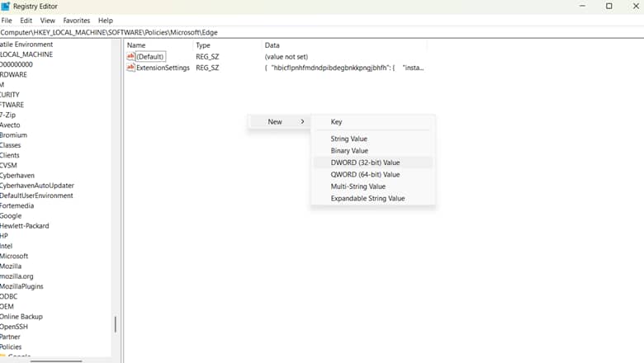Click the Registry Editor app icon in title bar
644x363 pixels.
pos(5,6)
